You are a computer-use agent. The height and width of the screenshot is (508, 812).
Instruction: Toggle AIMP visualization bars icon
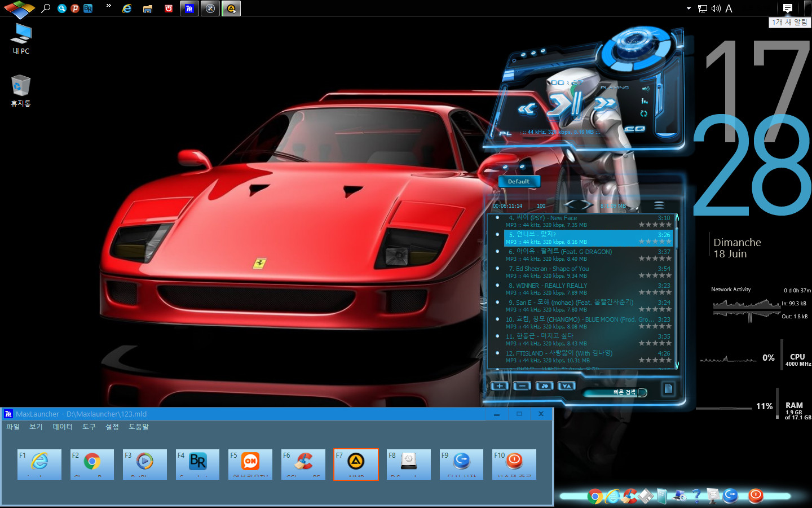[645, 101]
